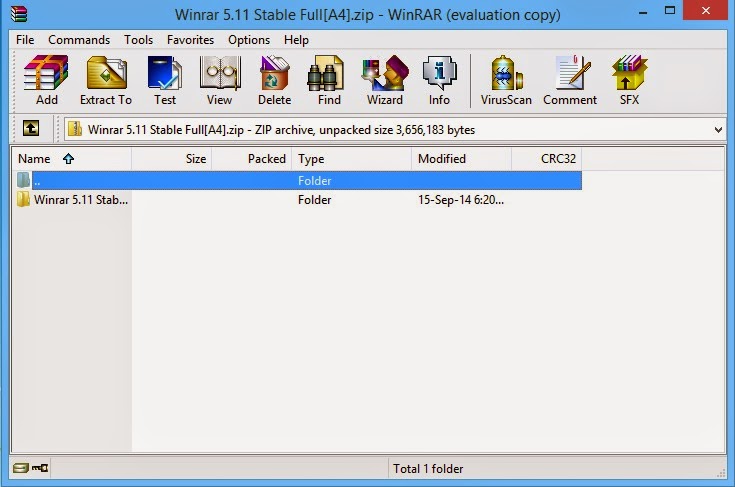Minimize the WinRAR window
The image size is (735, 487).
click(x=643, y=12)
